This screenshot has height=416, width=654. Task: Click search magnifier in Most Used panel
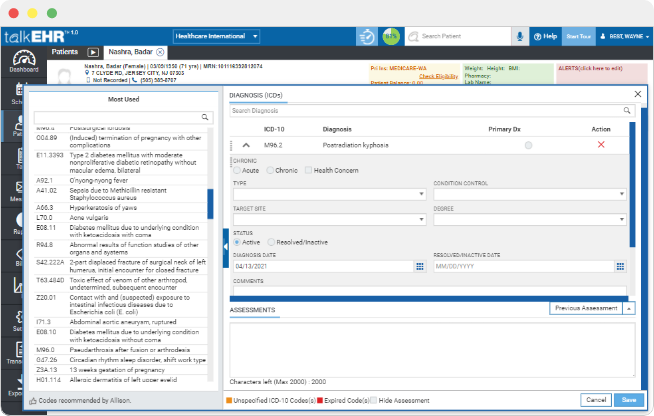(x=206, y=117)
